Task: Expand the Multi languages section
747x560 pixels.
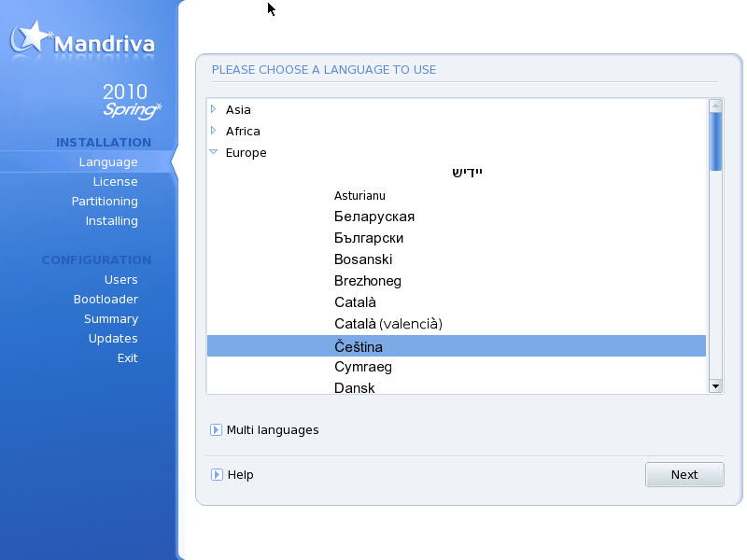Action: (x=216, y=430)
